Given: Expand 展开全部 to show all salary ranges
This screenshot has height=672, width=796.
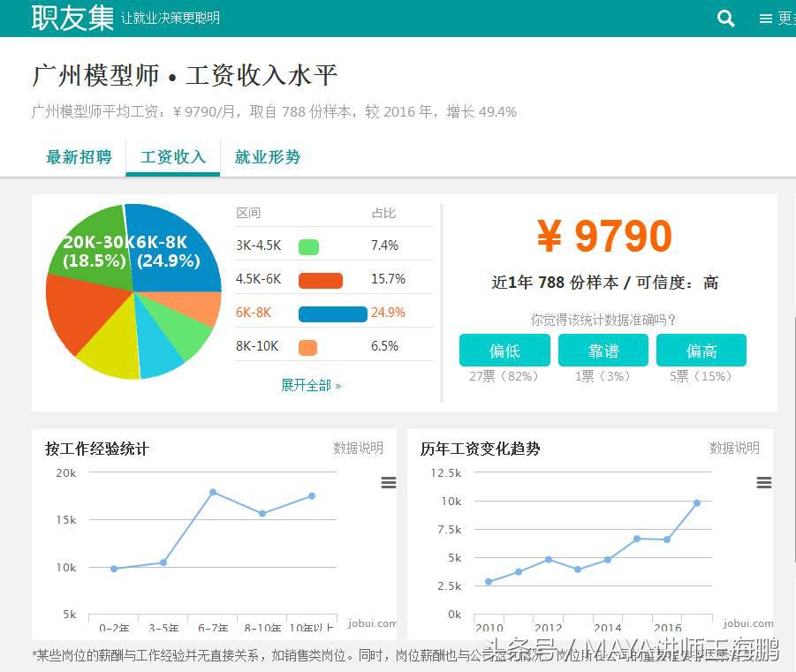Looking at the screenshot, I should (311, 386).
